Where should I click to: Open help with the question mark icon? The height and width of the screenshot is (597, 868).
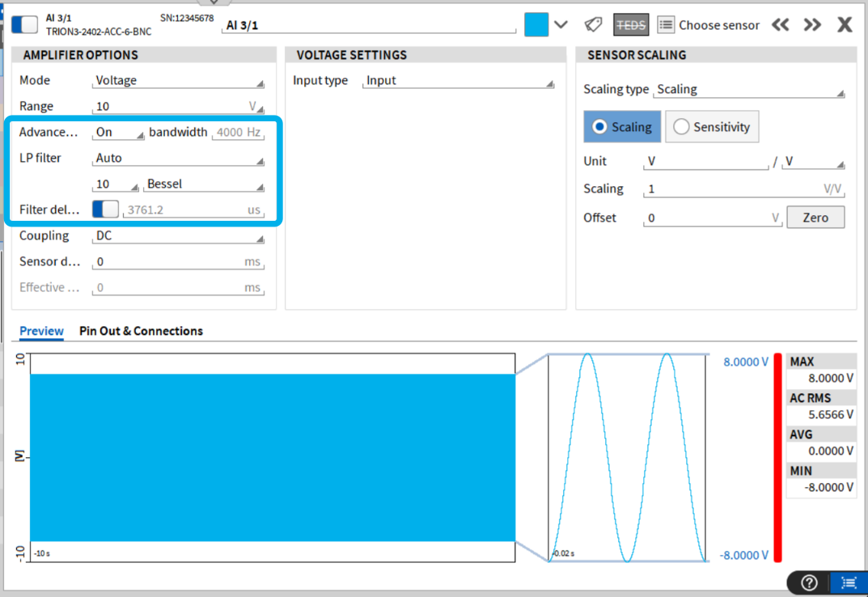pyautogui.click(x=808, y=582)
